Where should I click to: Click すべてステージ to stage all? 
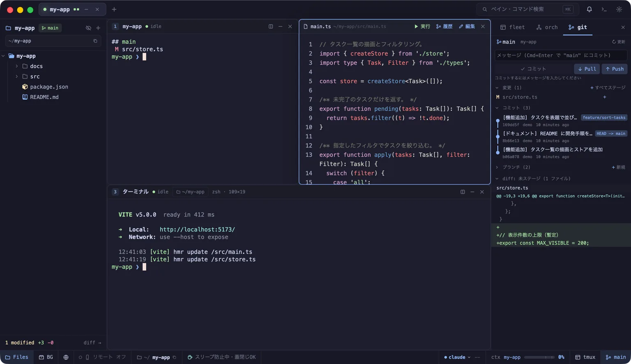point(608,88)
